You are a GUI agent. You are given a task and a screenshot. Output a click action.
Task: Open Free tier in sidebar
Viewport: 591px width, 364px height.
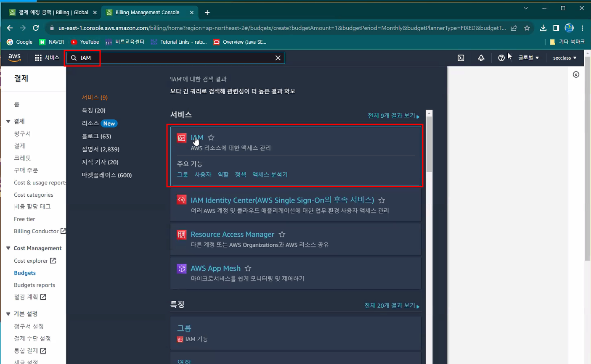[x=24, y=219]
